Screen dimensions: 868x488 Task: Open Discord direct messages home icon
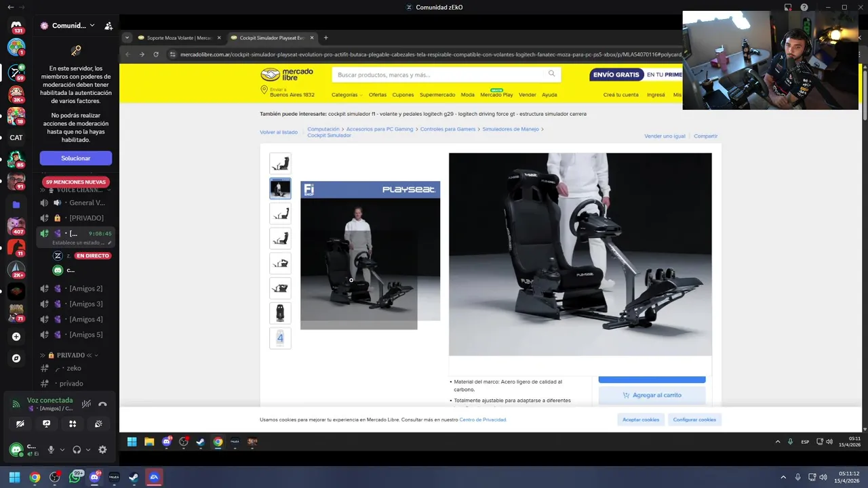[16, 26]
